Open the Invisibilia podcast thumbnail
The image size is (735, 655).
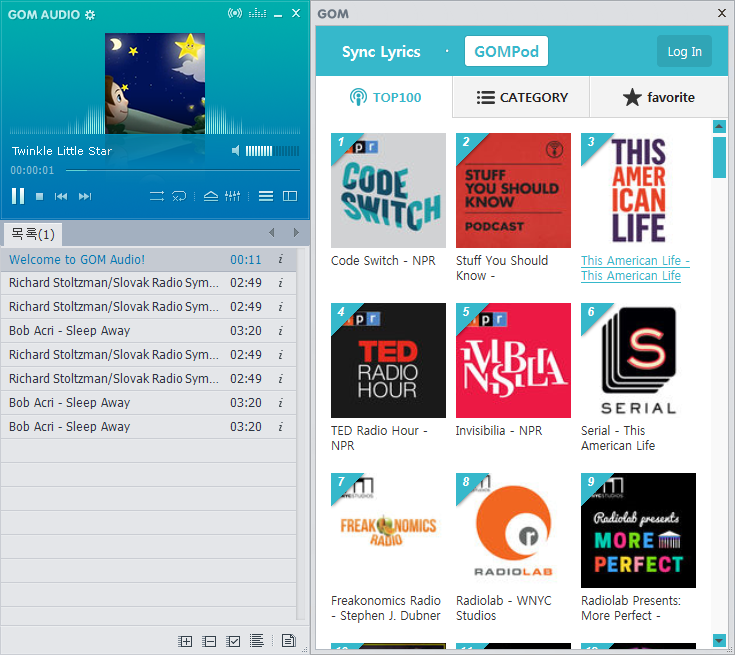(513, 360)
